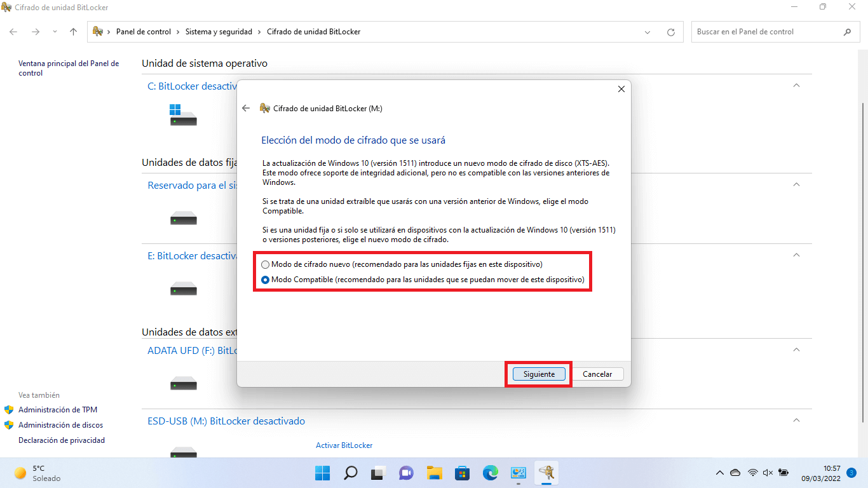
Task: Open Task View on the taskbar
Action: (x=379, y=473)
